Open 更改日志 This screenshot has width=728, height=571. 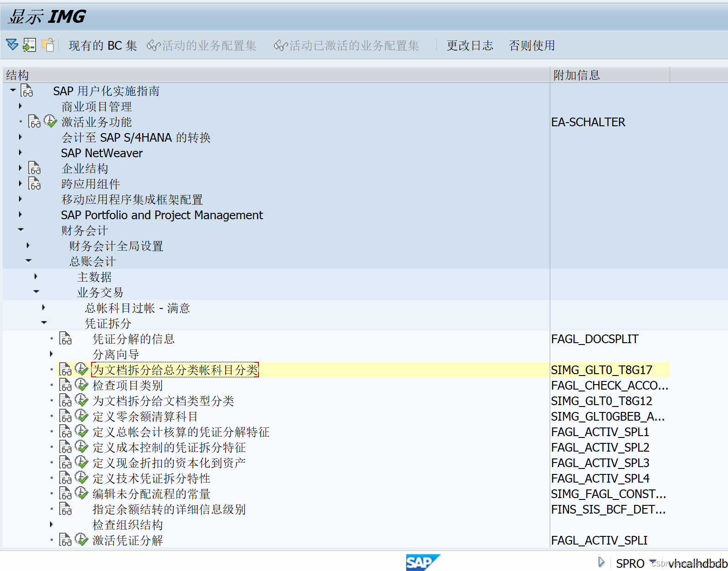(470, 46)
